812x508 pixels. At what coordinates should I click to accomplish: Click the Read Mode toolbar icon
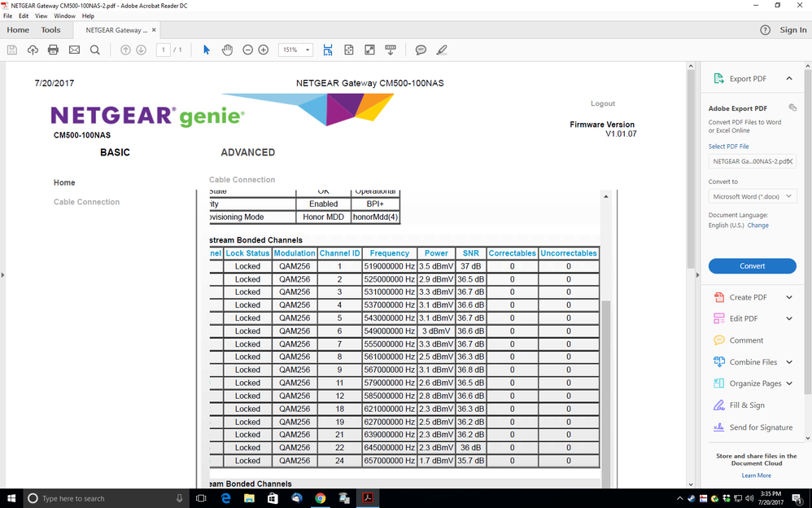pyautogui.click(x=391, y=50)
